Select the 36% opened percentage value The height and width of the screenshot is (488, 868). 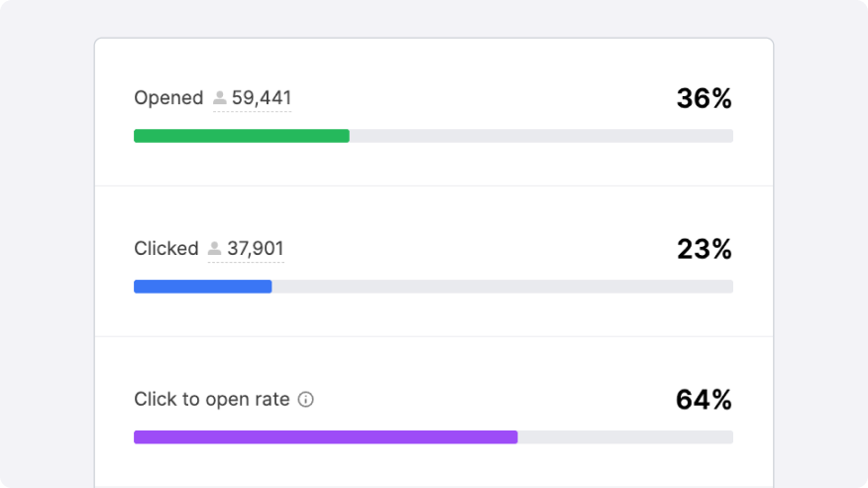coord(704,98)
